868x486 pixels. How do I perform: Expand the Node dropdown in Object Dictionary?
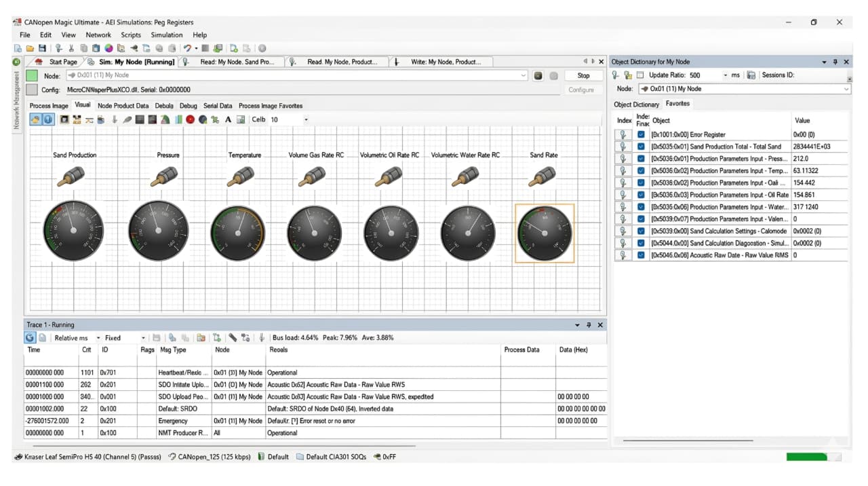pos(846,89)
